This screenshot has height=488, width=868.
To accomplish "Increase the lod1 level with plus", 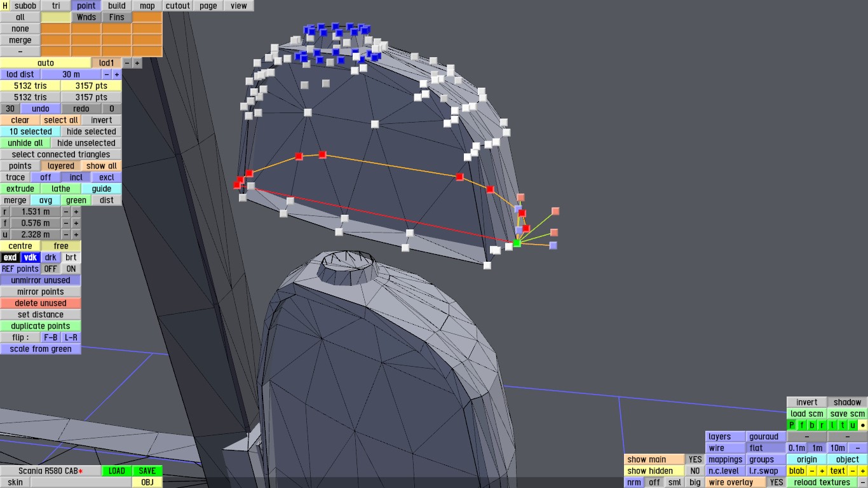I will coord(137,63).
